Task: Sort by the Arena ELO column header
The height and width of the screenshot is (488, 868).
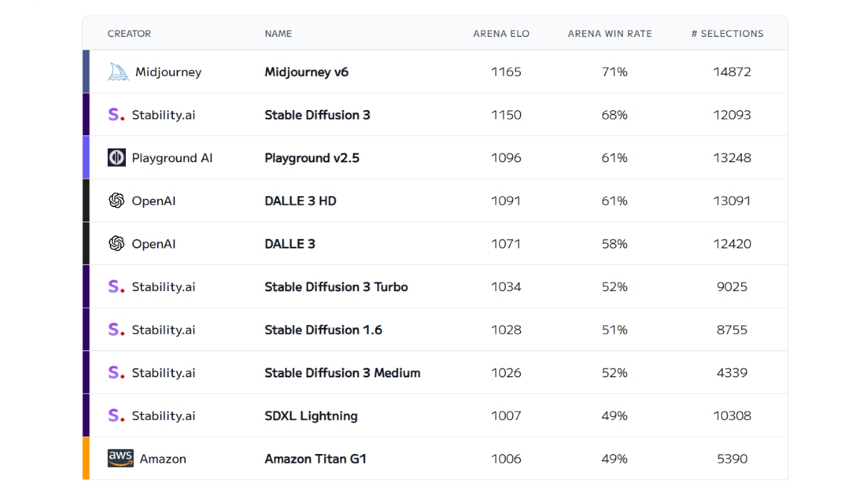Action: click(501, 33)
